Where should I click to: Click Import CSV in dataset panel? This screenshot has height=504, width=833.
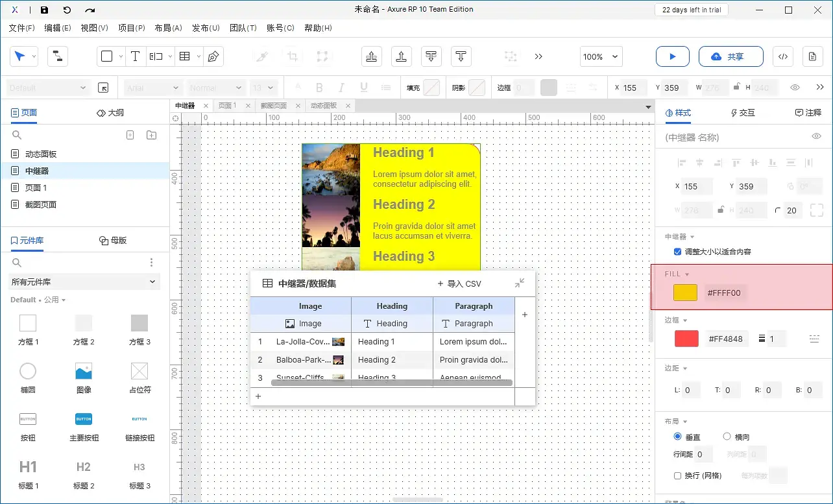coord(459,283)
